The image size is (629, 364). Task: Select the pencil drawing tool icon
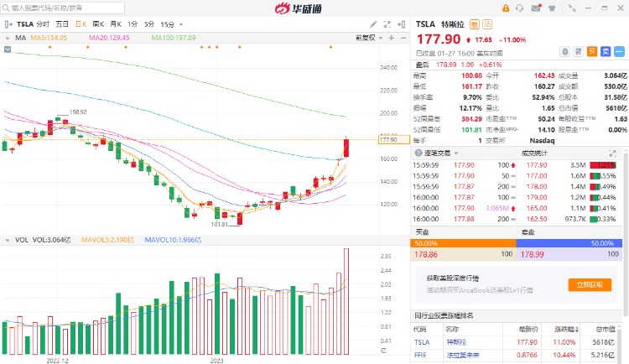click(373, 24)
